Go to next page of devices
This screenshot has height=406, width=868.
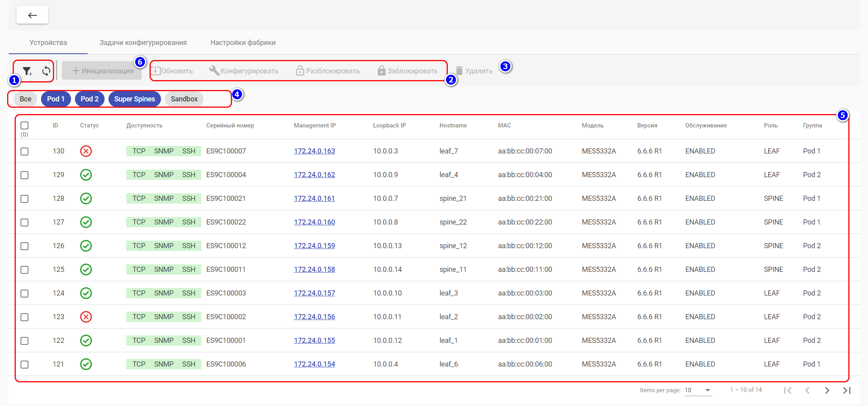pos(827,390)
